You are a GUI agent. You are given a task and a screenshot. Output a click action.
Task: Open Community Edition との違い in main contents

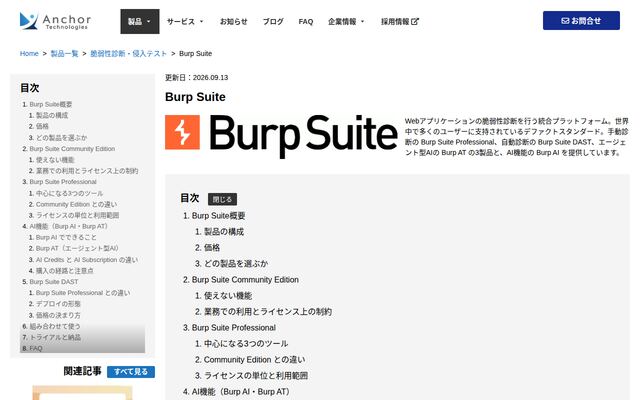pyautogui.click(x=255, y=360)
